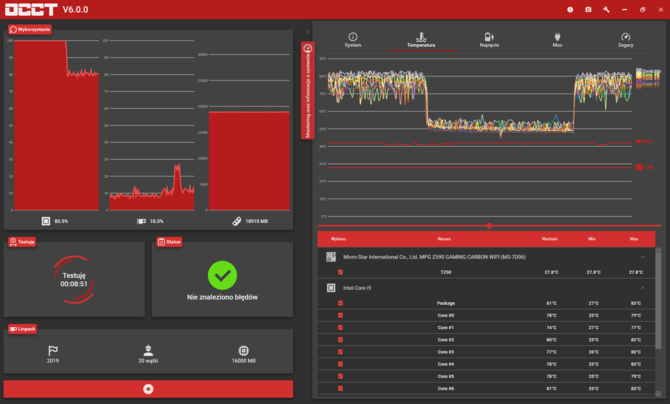Sort by the Max column header
Screen dimensions: 670x404
point(634,239)
